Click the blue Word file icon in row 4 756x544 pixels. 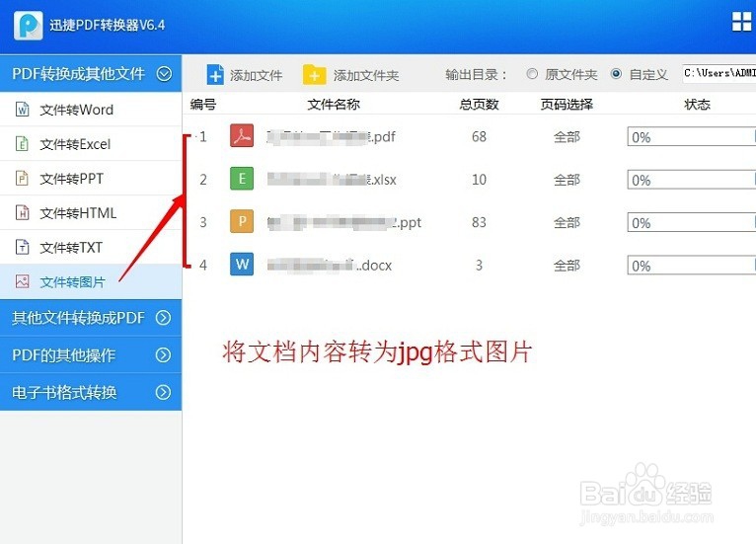pos(242,264)
